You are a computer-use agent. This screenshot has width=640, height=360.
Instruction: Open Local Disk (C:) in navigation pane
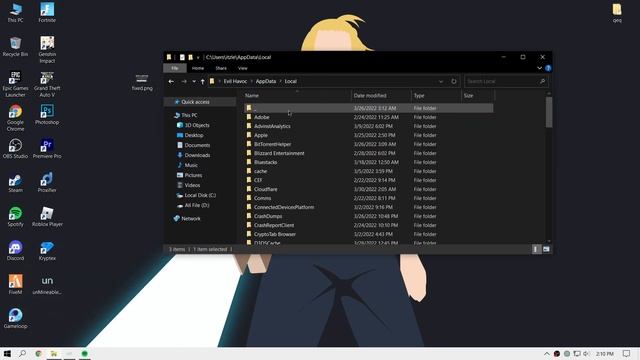coord(200,195)
